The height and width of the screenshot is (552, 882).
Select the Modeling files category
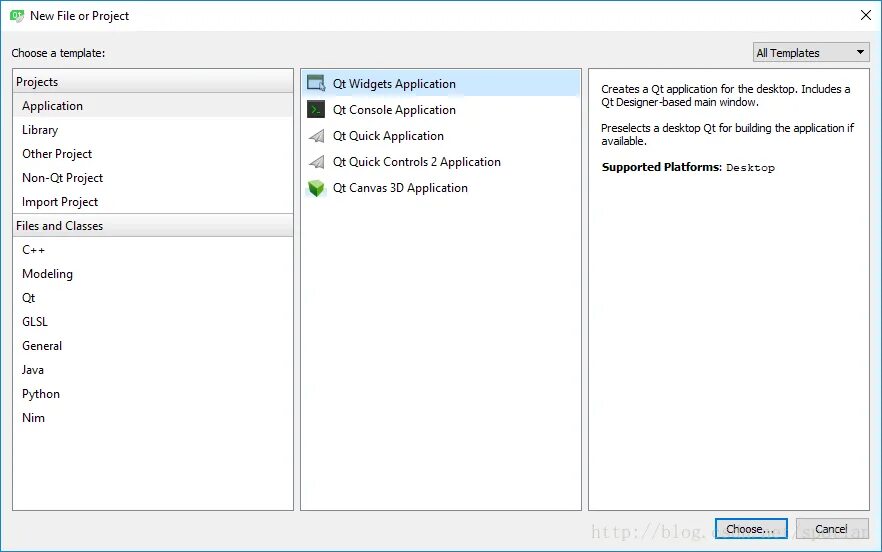tap(153, 274)
